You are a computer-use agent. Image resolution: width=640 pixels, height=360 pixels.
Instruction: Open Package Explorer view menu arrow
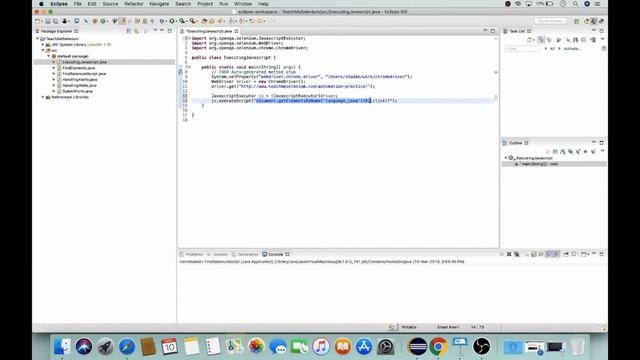tap(155, 31)
